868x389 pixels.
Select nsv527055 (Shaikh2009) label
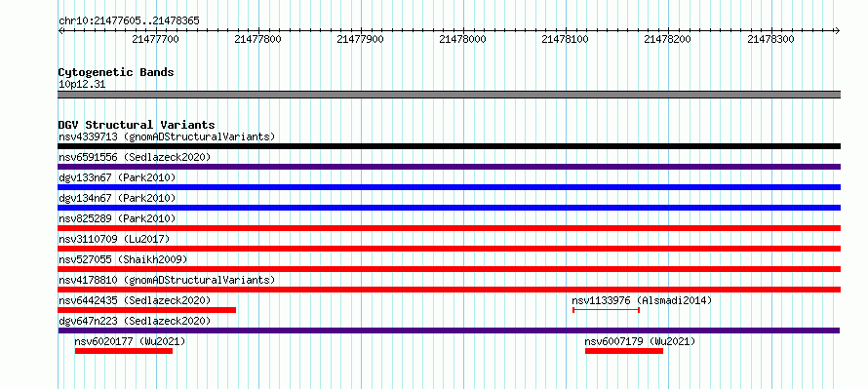(123, 259)
